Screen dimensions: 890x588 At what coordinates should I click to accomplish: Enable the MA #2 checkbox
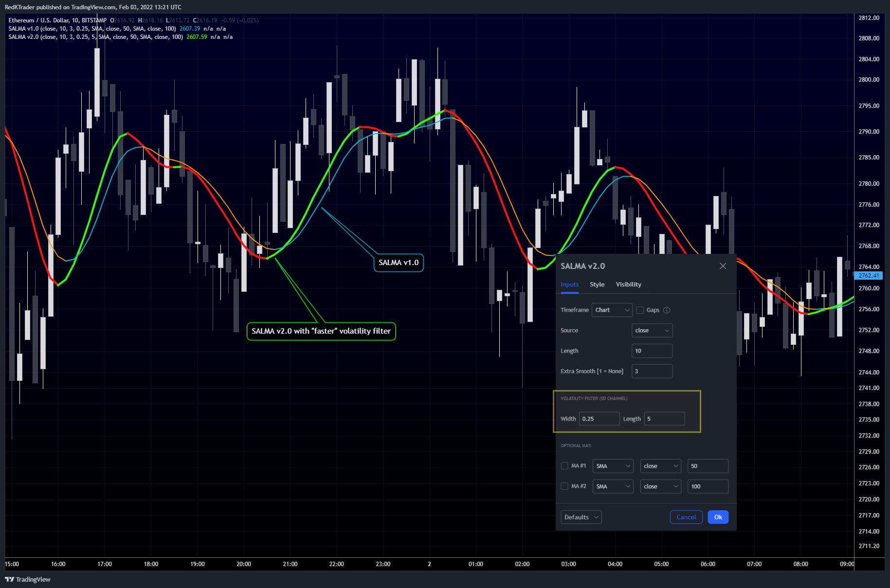pos(564,486)
